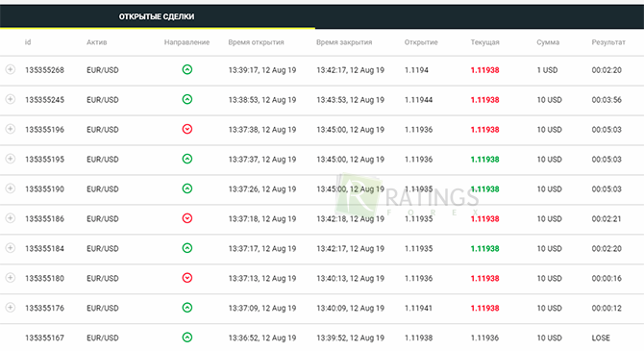Click opening price 1.11941
This screenshot has width=644, height=351.
pos(418,309)
